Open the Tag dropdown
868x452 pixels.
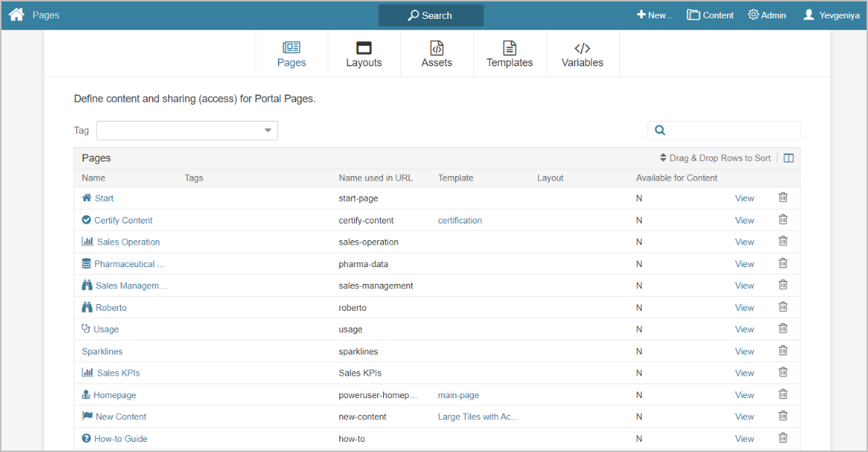pyautogui.click(x=187, y=130)
